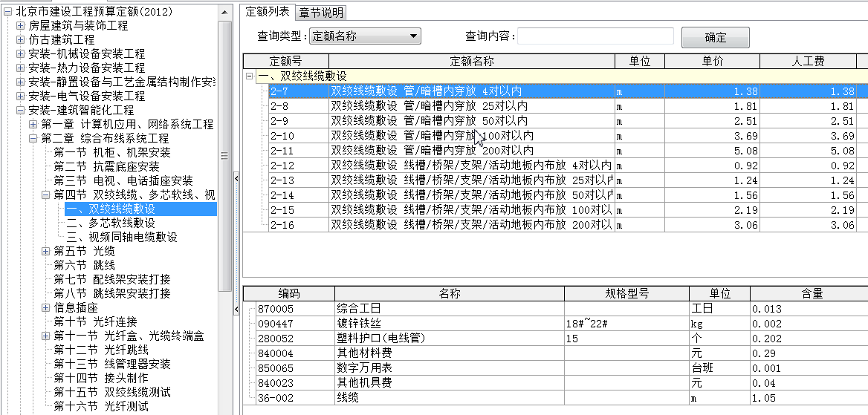Collapse 安装-建筑智能化工程 node
Screen dimensions: 868x415
coord(21,110)
